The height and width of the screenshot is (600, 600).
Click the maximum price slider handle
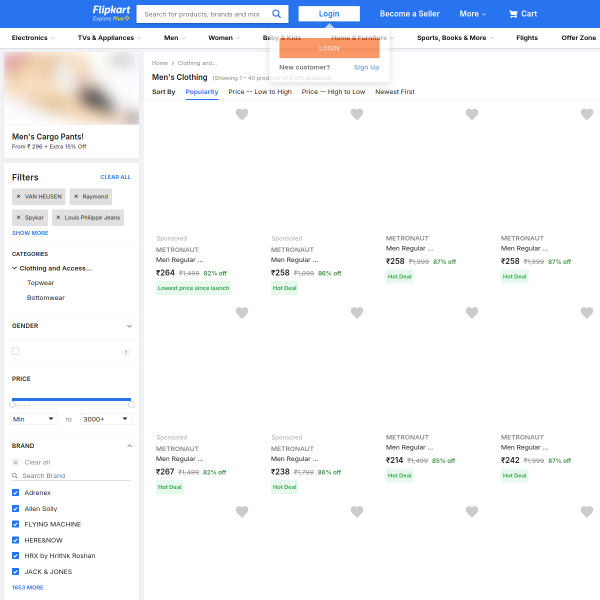pyautogui.click(x=131, y=404)
